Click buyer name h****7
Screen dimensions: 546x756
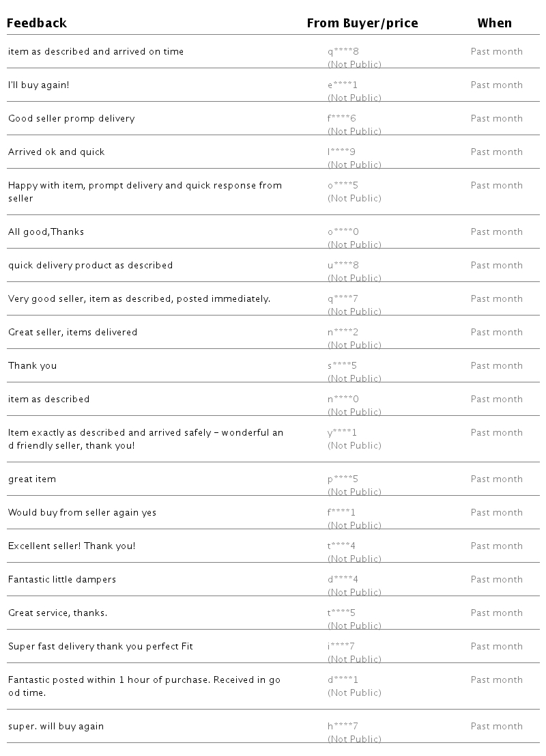[343, 726]
